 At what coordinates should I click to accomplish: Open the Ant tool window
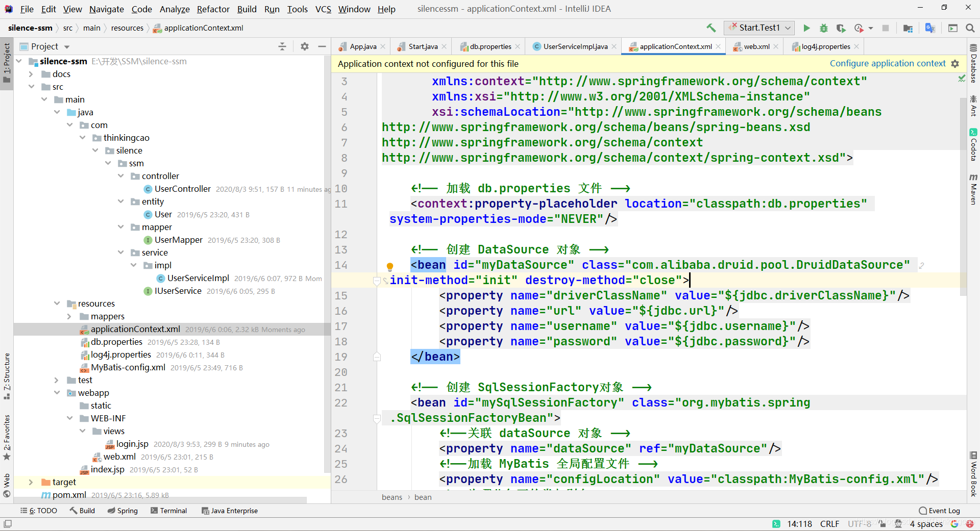[973, 106]
